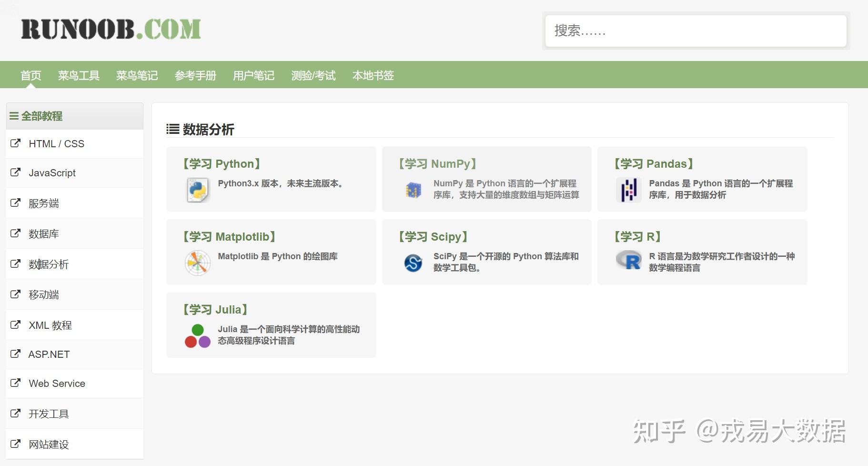Viewport: 868px width, 466px height.
Task: Open the 首页 navigation tab
Action: click(31, 75)
